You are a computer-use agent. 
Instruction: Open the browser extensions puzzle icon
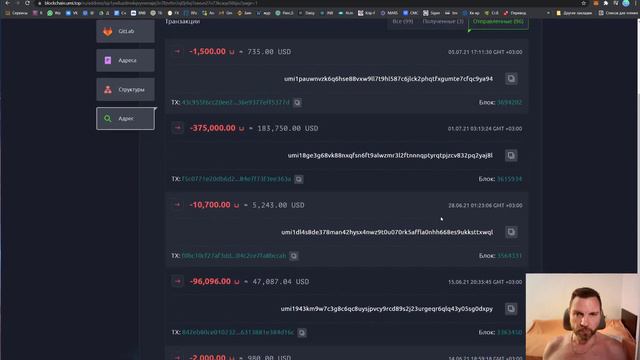coord(606,3)
